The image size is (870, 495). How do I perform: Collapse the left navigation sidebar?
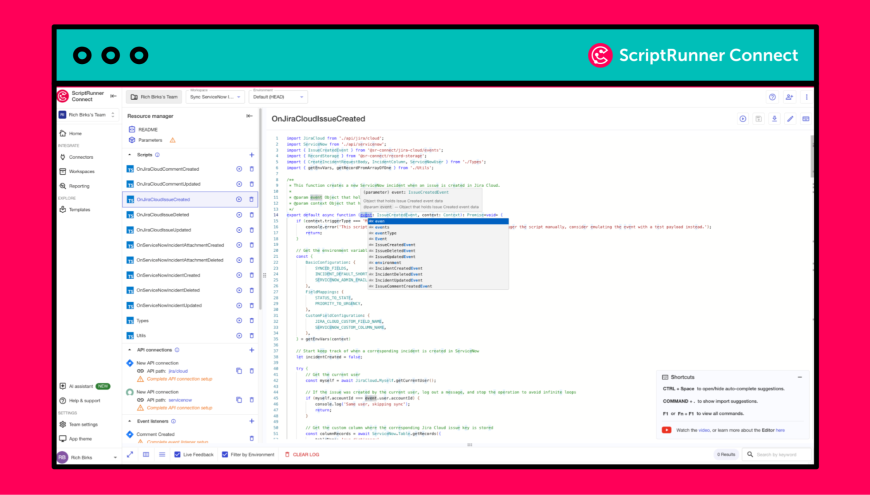pos(113,97)
